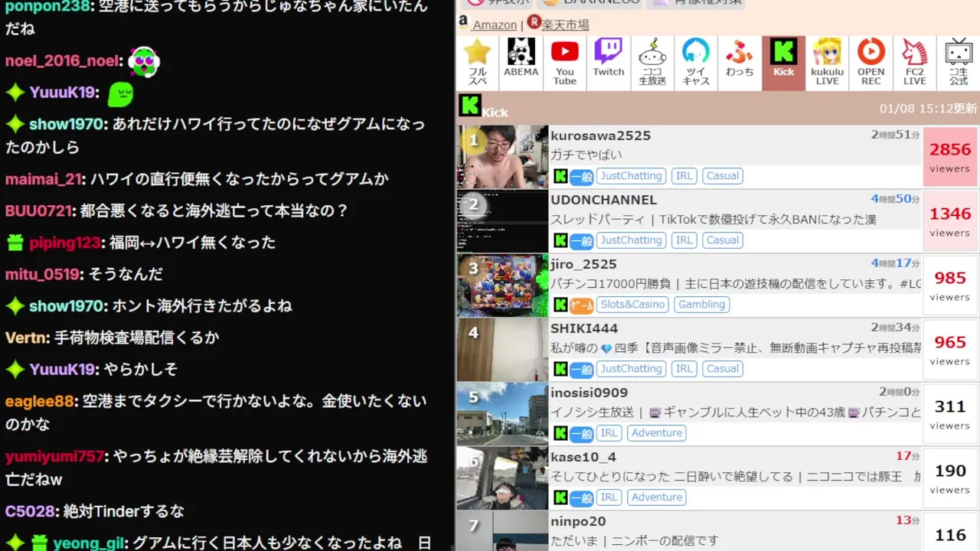
Task: Click IRL tag in kurosawa2525's row
Action: tap(684, 176)
